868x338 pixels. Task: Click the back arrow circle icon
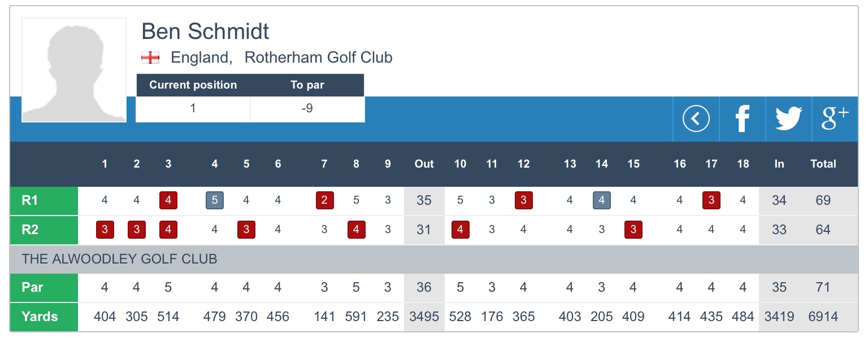[696, 119]
